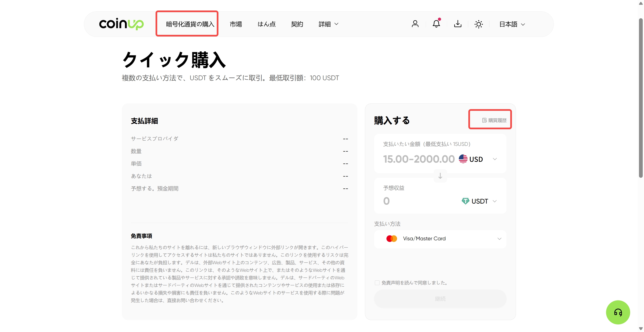The height and width of the screenshot is (332, 644).
Task: Open 暗号化通貨の購入 menu item
Action: coord(190,24)
